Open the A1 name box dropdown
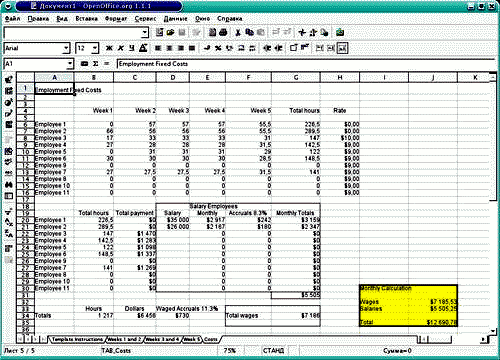Image resolution: width=500 pixels, height=360 pixels. point(70,64)
